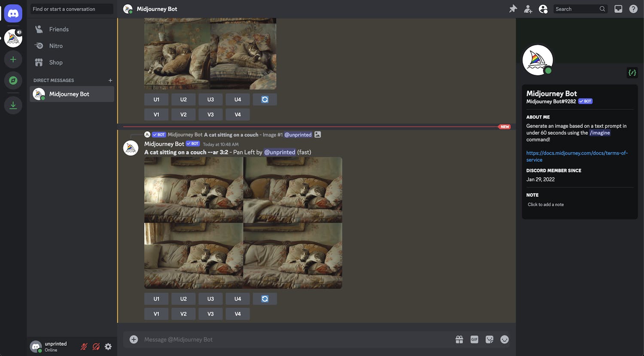644x356 pixels.
Task: Open User Settings gear icon
Action: 108,347
